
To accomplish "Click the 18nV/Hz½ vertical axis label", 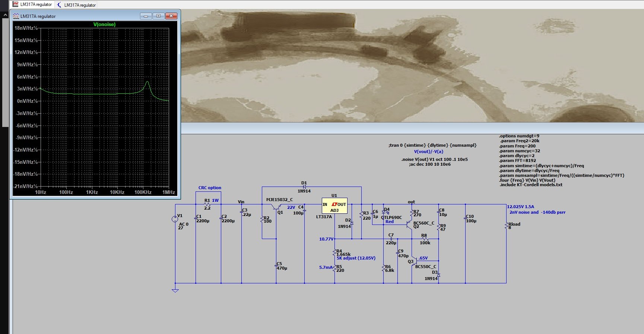I will click(26, 28).
